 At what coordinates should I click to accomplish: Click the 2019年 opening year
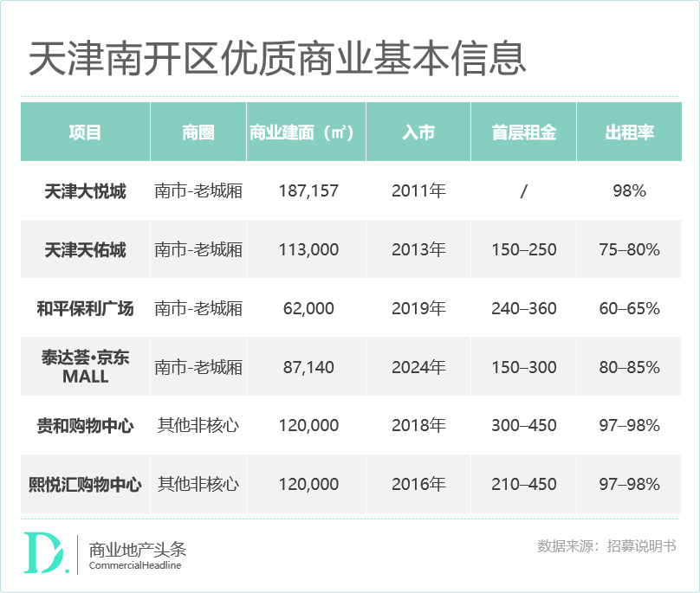tap(418, 308)
